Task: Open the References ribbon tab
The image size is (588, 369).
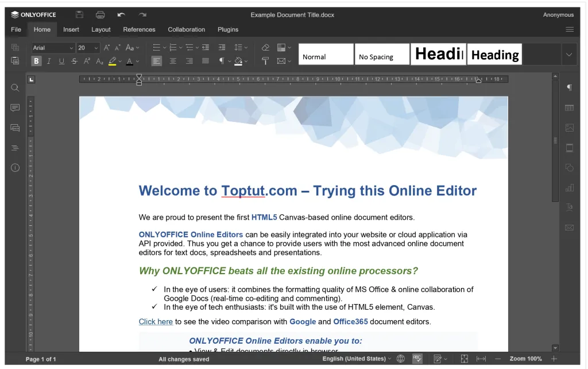Action: pyautogui.click(x=139, y=29)
